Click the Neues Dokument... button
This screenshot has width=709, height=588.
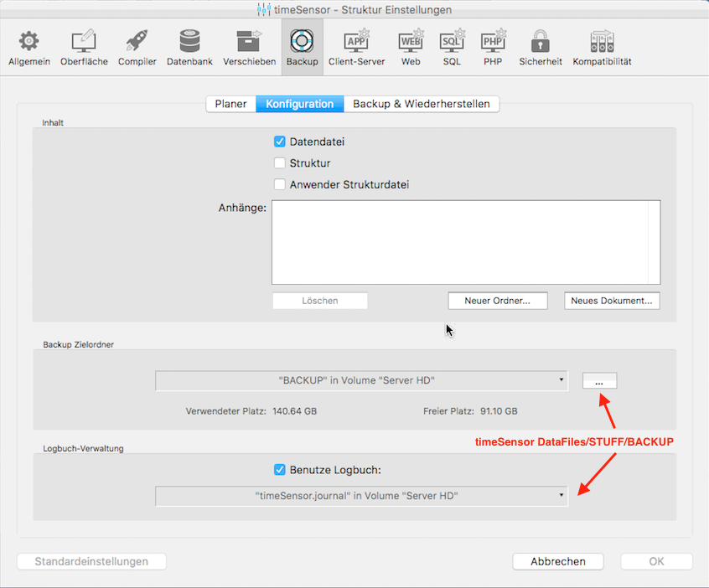(612, 301)
